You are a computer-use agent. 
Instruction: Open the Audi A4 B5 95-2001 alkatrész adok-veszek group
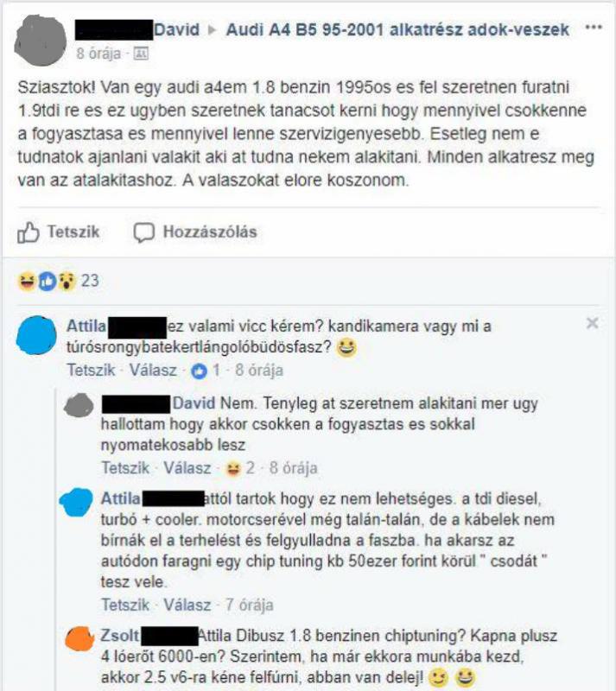pyautogui.click(x=397, y=30)
